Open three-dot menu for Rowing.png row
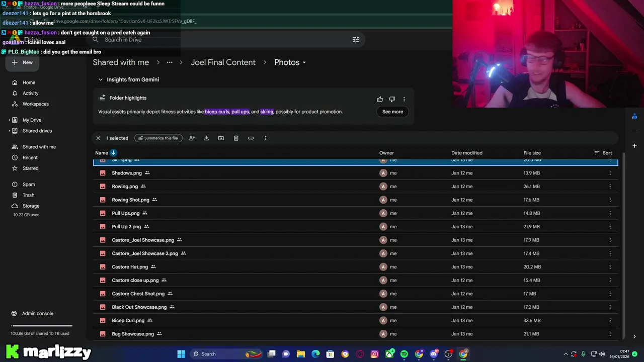 (x=610, y=187)
